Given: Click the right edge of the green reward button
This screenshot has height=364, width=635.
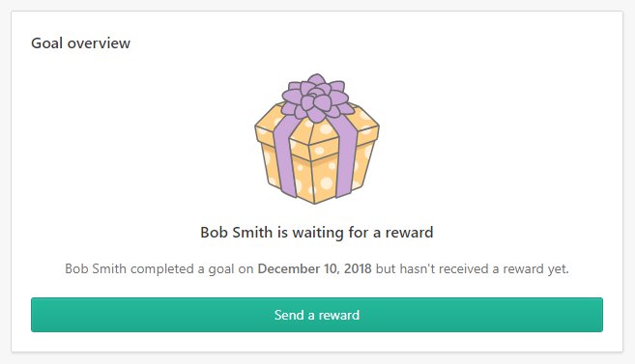Looking at the screenshot, I should point(599,315).
